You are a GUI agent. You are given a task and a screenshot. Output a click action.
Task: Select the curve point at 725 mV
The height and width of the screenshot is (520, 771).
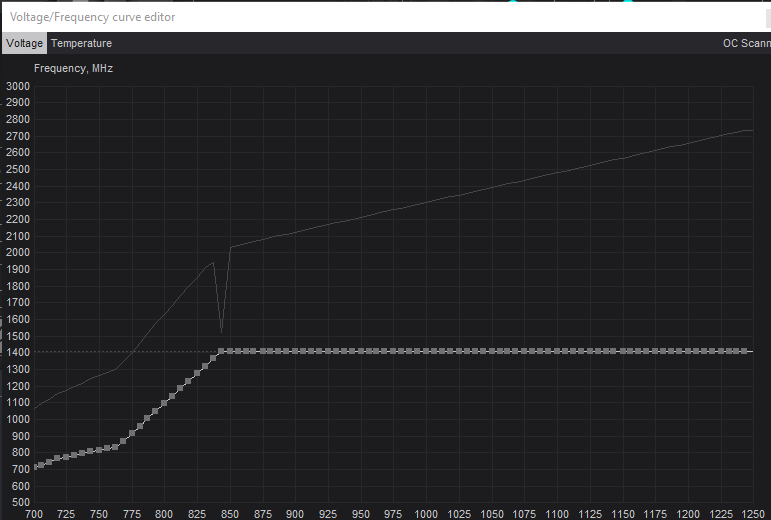coord(66,457)
